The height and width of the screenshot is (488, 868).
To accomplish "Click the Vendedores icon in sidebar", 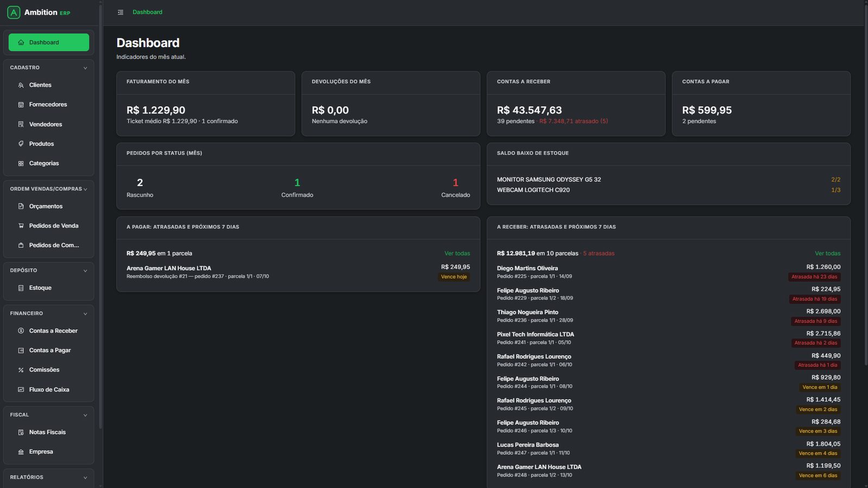I will [x=21, y=124].
